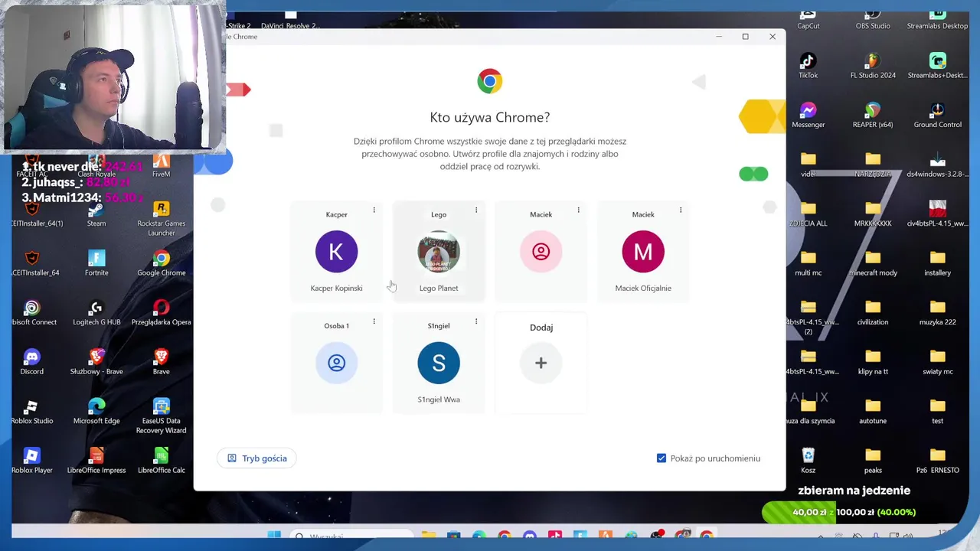Viewport: 980px width, 551px height.
Task: Open TikTok desktop shortcut
Action: [x=808, y=66]
